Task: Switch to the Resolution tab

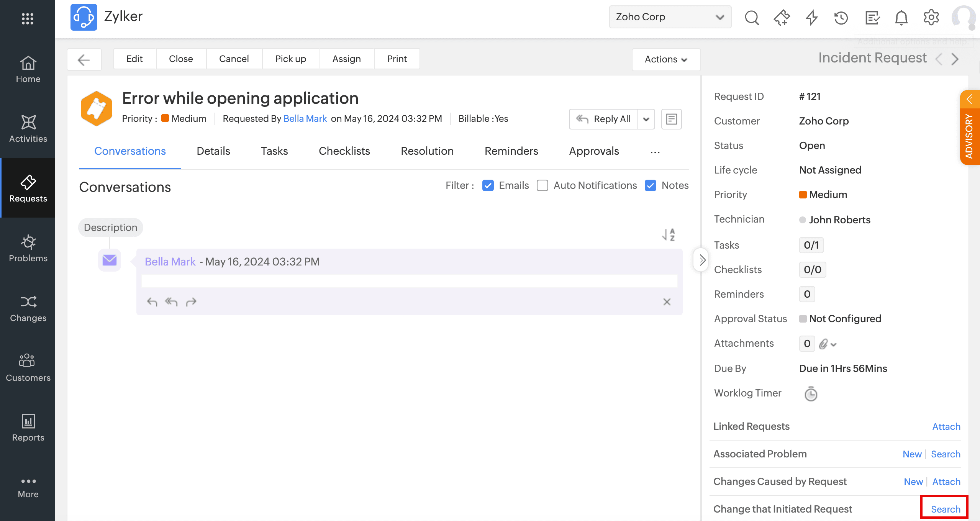Action: point(427,151)
